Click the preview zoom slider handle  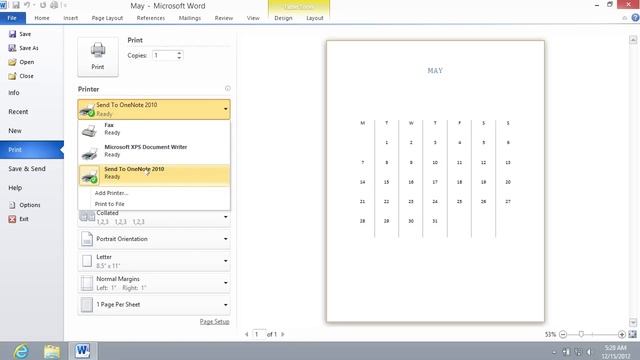(x=581, y=334)
